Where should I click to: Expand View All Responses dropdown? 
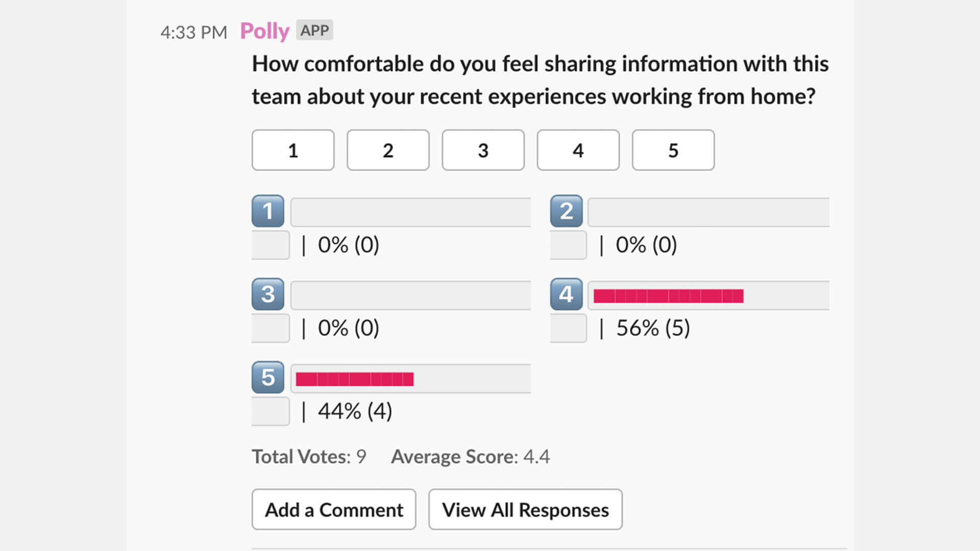coord(525,510)
